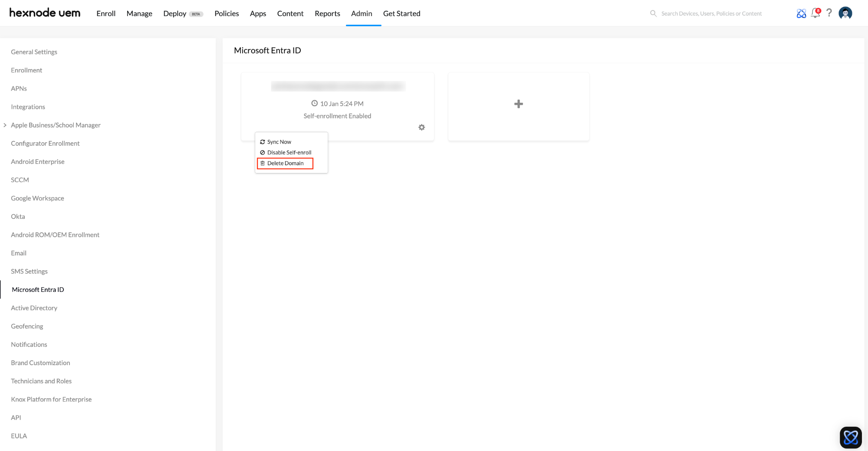Open the Deploy beta tab
This screenshot has width=868, height=451.
coord(183,13)
